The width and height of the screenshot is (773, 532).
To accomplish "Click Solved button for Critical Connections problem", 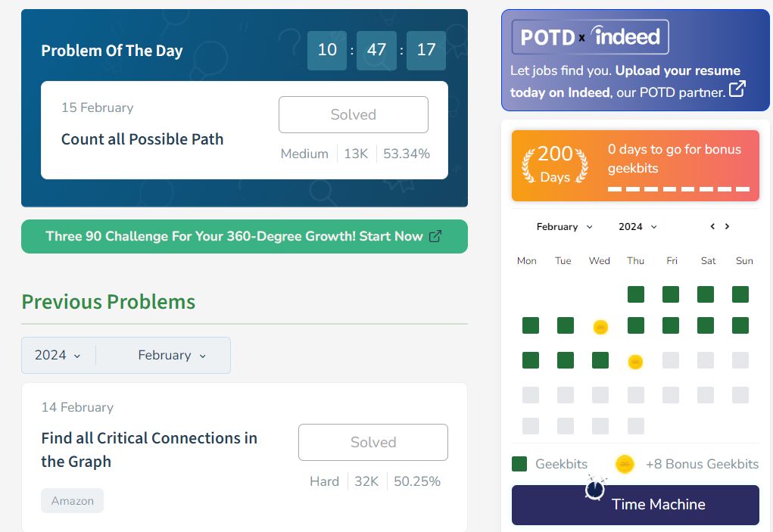I will 373,443.
